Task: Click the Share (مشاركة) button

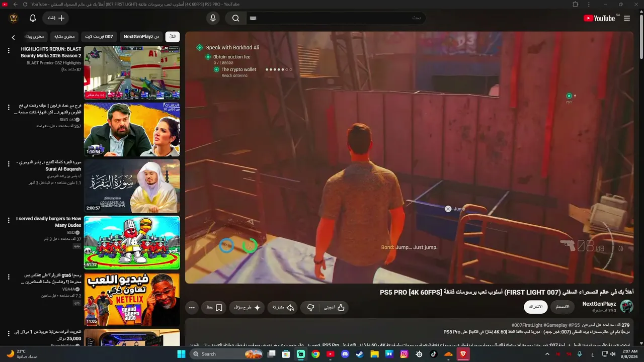Action: (x=283, y=307)
